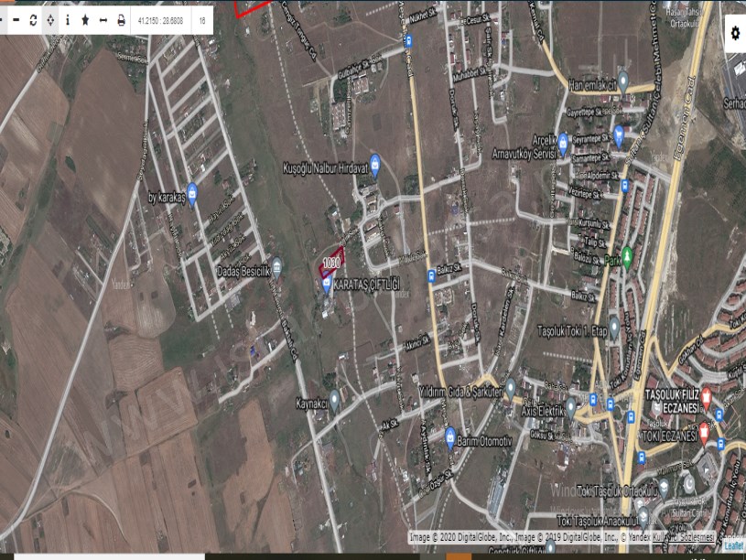Click the zoom out minus button

(x=15, y=19)
